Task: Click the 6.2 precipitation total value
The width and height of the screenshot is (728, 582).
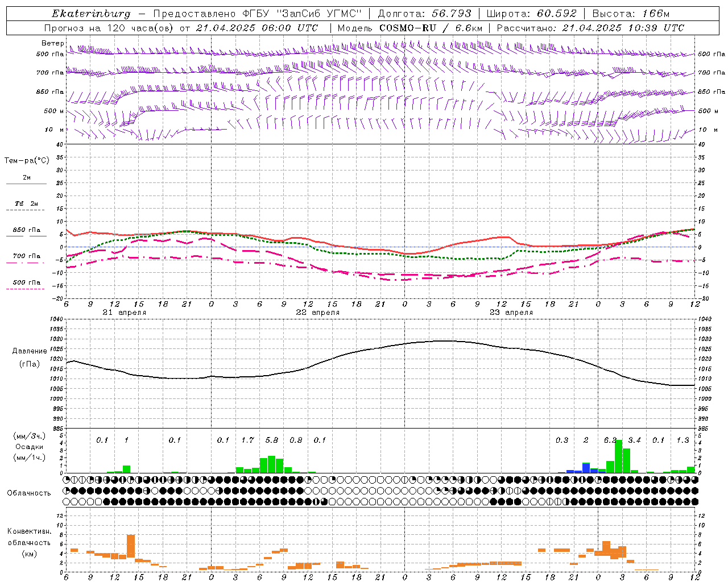Action: [x=610, y=440]
